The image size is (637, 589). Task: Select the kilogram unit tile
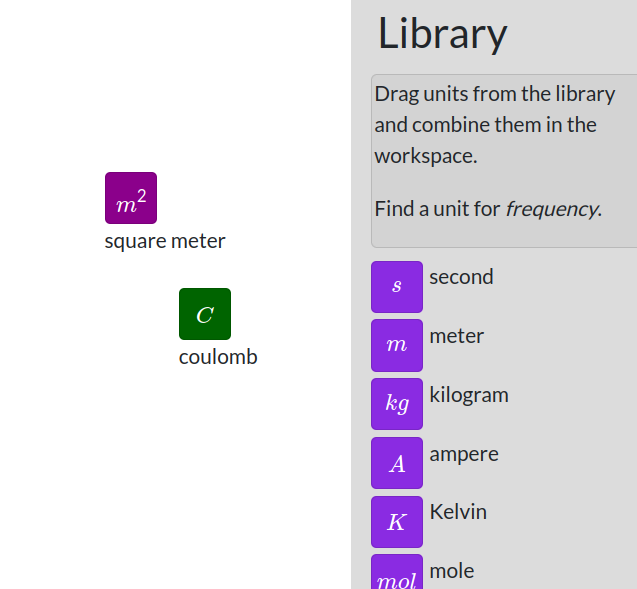(397, 404)
